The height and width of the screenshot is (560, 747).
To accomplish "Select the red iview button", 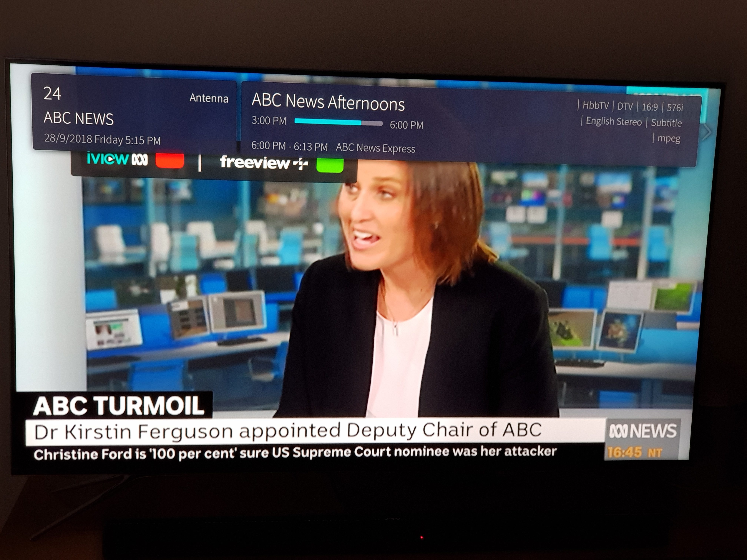I will tap(170, 160).
